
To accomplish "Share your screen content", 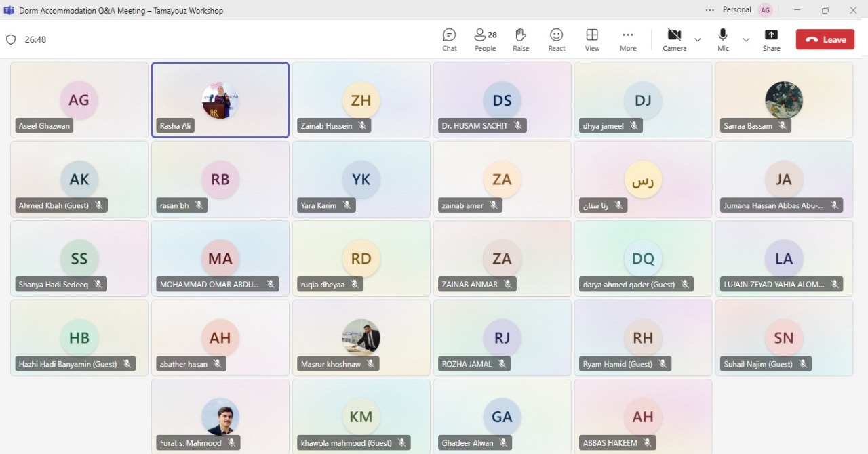I will pos(771,39).
